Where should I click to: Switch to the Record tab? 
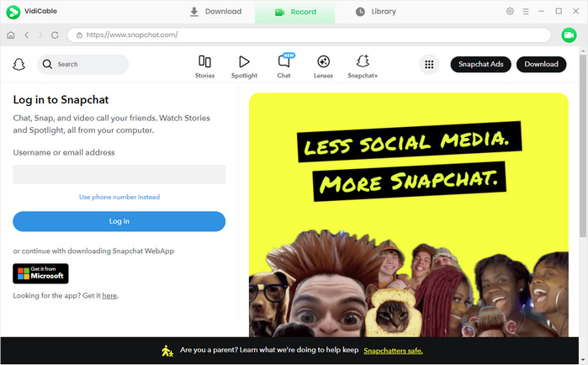[x=295, y=12]
